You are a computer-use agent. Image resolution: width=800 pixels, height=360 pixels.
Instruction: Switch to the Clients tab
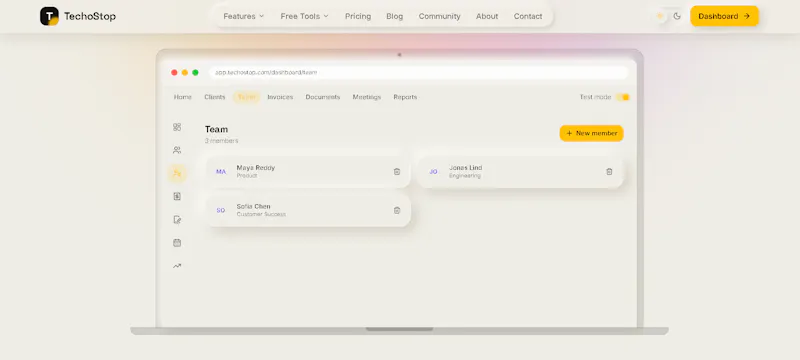(x=215, y=97)
